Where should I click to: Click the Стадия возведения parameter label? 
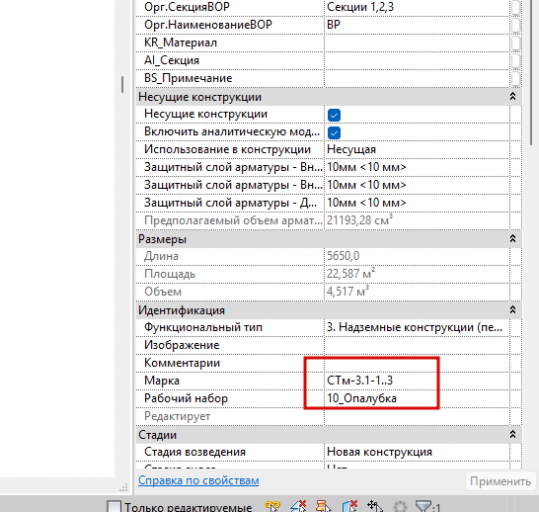tap(195, 452)
